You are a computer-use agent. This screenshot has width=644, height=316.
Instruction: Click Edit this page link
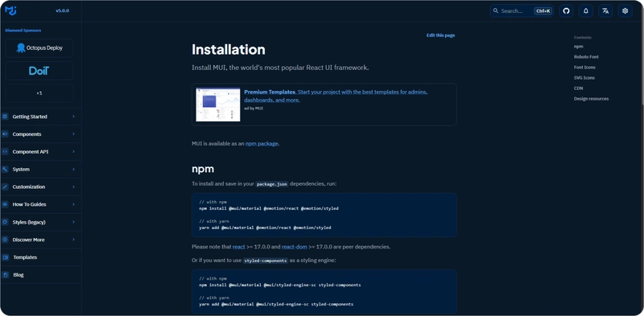tap(440, 35)
